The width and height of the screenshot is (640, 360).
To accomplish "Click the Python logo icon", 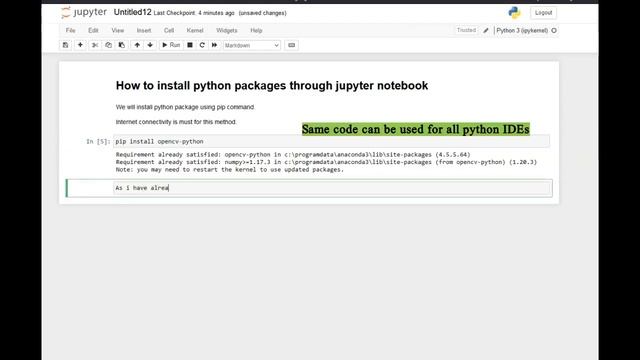I will pos(514,13).
